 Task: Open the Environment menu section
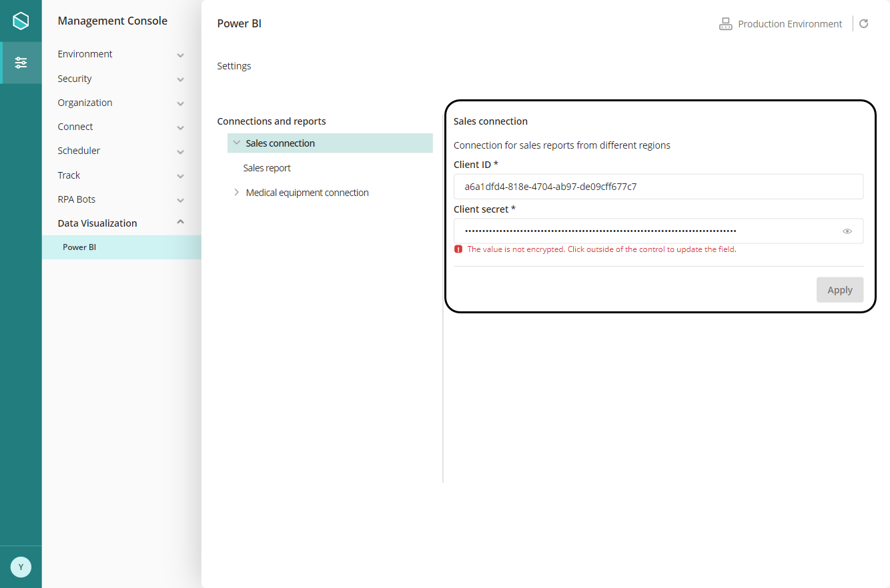(x=121, y=54)
